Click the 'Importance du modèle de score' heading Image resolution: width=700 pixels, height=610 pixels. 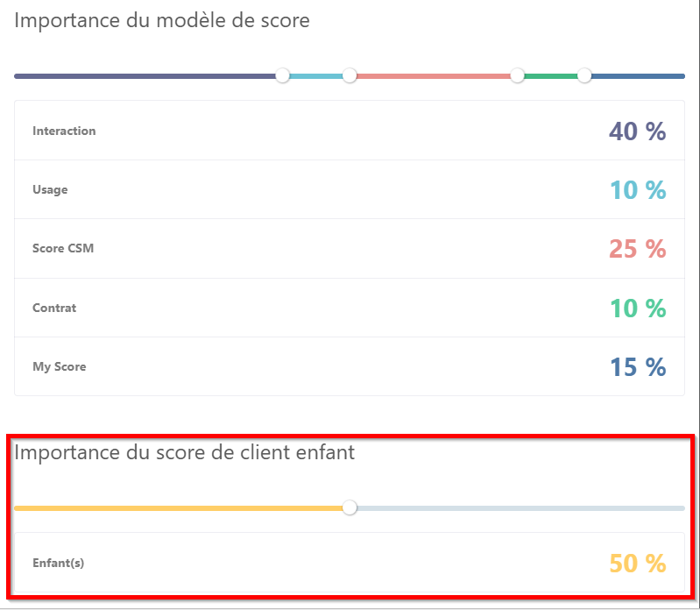(x=162, y=20)
